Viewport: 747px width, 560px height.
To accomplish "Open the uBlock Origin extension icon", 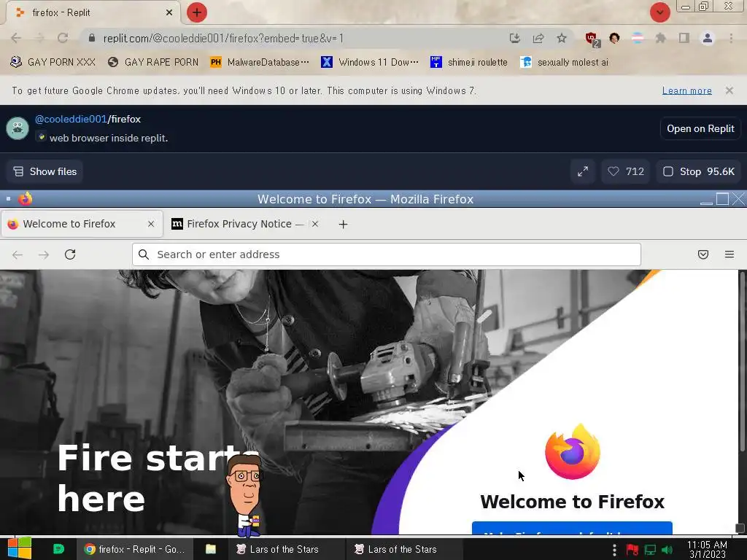I will point(592,39).
